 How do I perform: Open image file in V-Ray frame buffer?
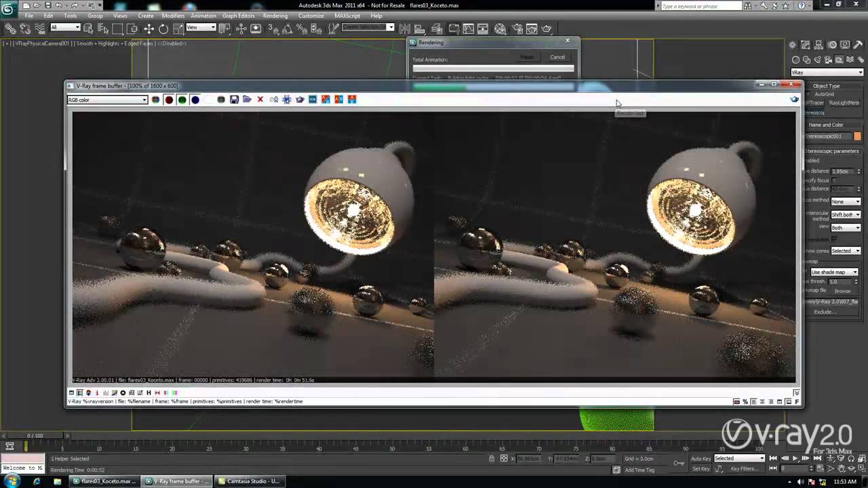point(247,100)
